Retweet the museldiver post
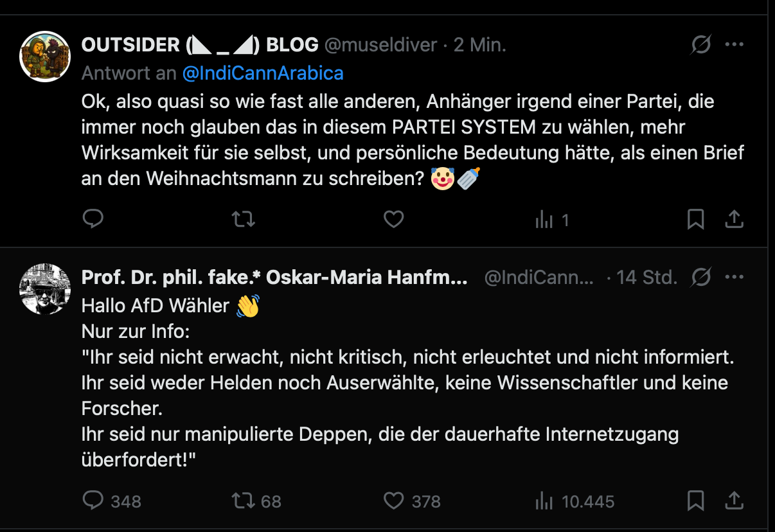775x532 pixels. click(243, 219)
